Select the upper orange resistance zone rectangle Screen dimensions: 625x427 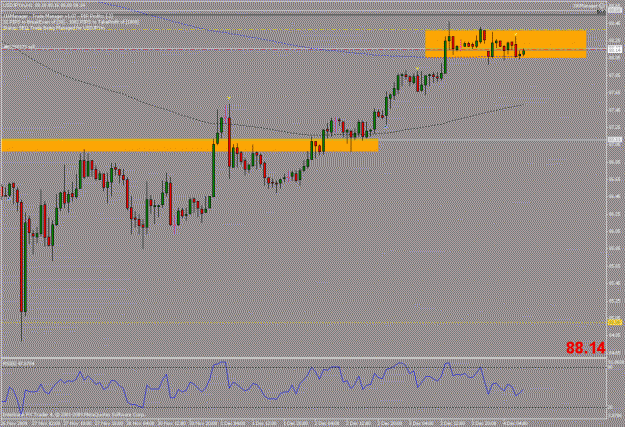[x=505, y=44]
